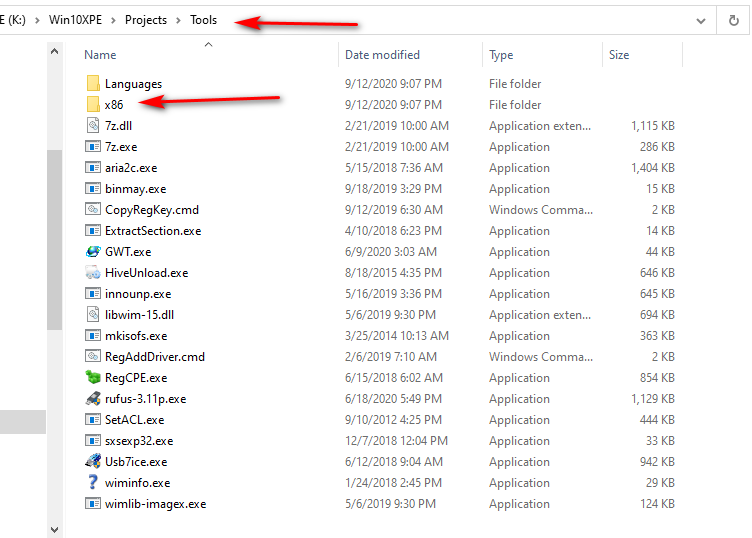The height and width of the screenshot is (538, 752).
Task: Click the ExtractSection.exe icon
Action: (93, 231)
